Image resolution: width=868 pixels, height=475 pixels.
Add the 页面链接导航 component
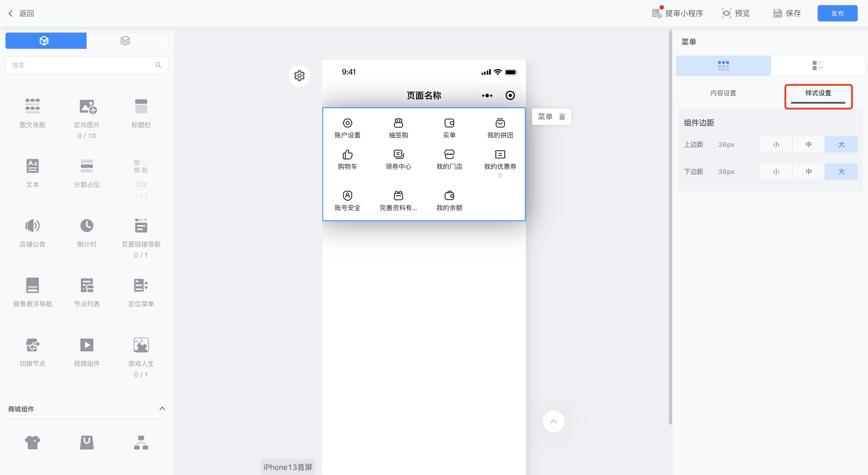tap(141, 238)
